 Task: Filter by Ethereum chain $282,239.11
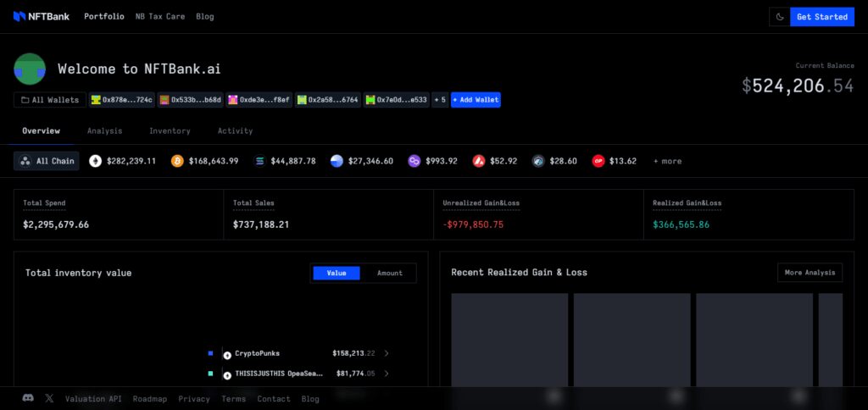click(123, 161)
